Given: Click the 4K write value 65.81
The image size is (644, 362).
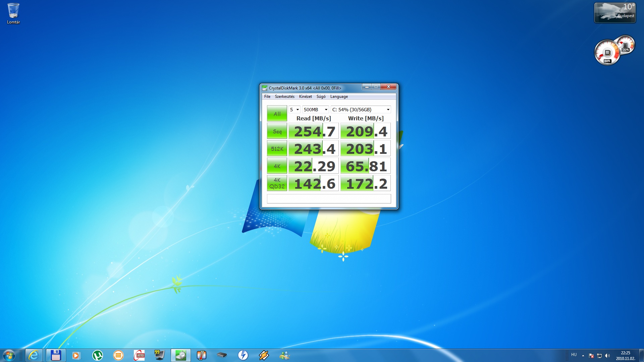Looking at the screenshot, I should click(x=366, y=166).
